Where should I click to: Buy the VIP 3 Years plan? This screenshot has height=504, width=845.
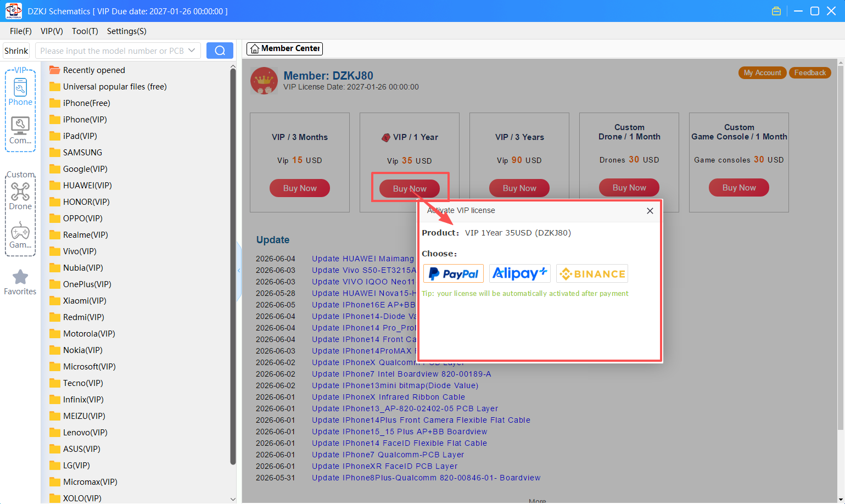[519, 188]
